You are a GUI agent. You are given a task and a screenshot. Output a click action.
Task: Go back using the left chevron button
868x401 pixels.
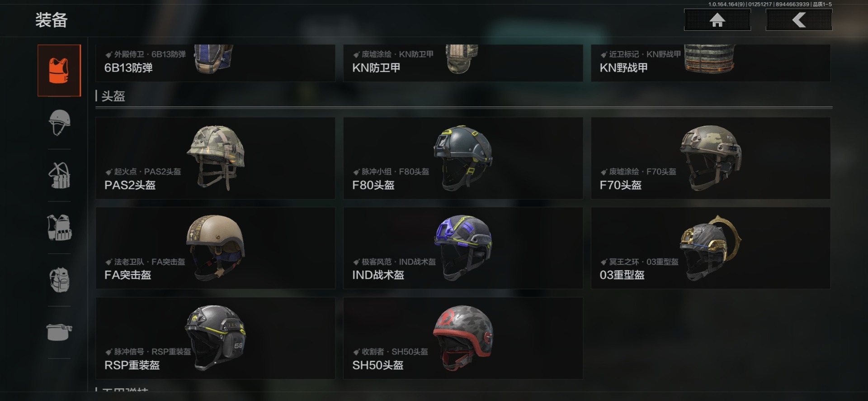click(799, 20)
